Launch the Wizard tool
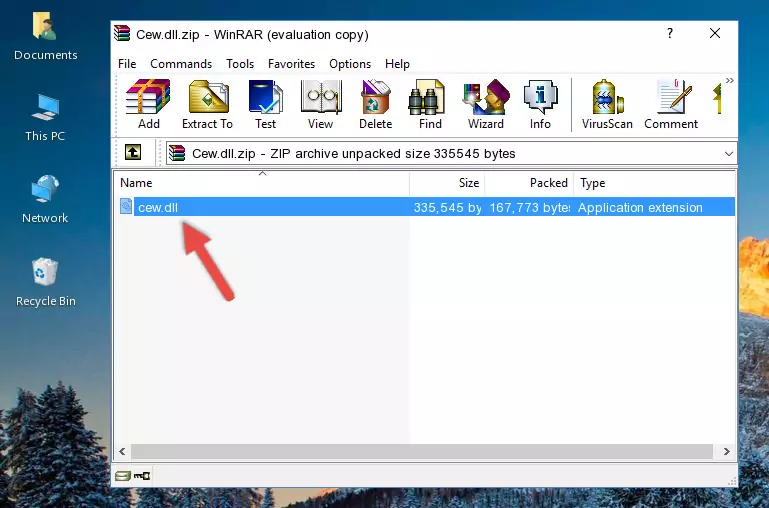The height and width of the screenshot is (508, 769). pyautogui.click(x=486, y=104)
